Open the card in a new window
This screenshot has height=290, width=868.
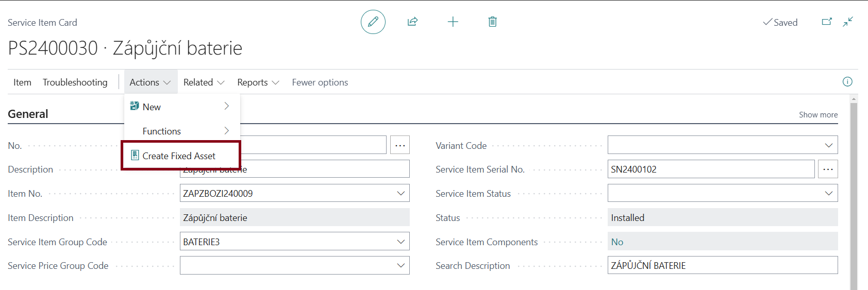click(827, 22)
